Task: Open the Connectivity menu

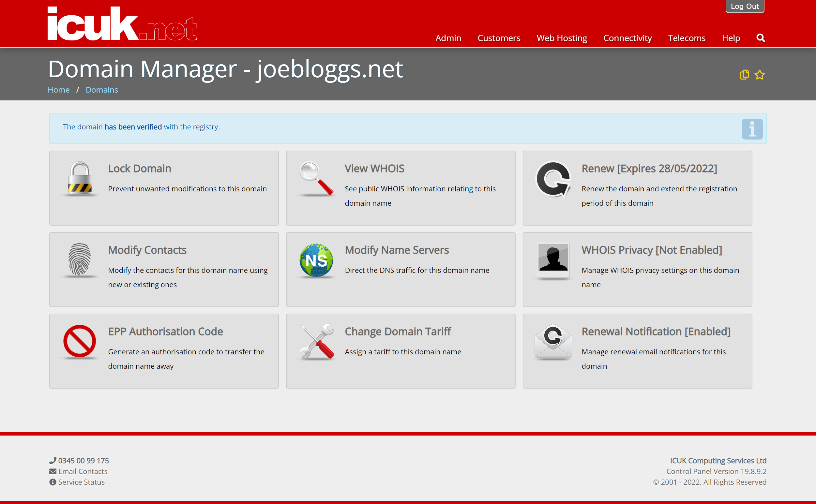Action: [627, 38]
